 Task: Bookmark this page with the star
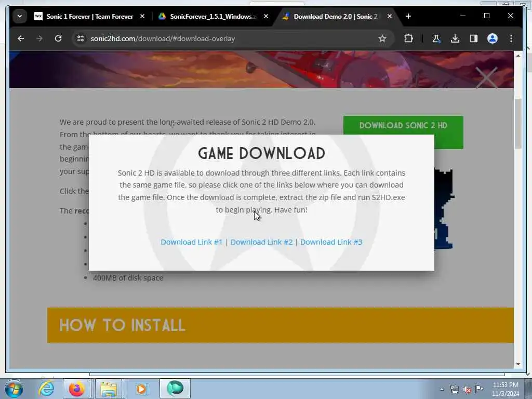(x=382, y=38)
